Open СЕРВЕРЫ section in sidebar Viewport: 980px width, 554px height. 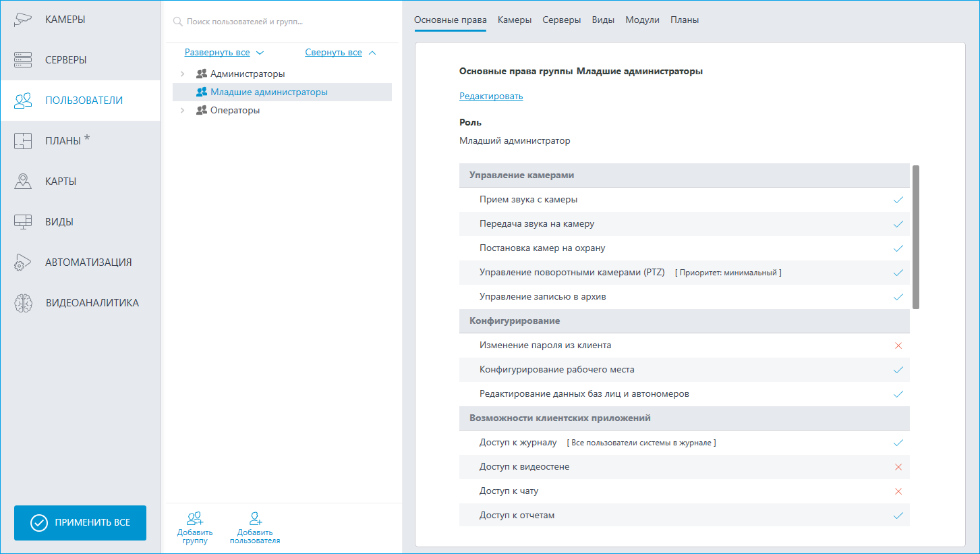tap(80, 60)
